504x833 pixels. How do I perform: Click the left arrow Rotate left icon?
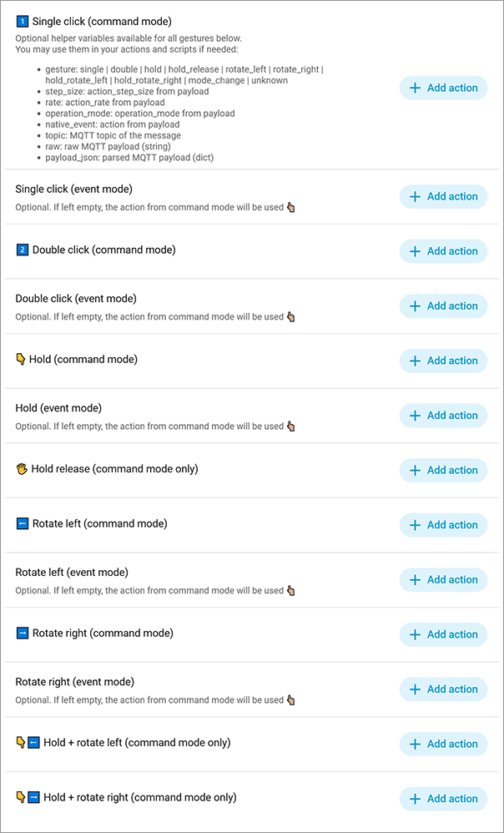point(23,524)
